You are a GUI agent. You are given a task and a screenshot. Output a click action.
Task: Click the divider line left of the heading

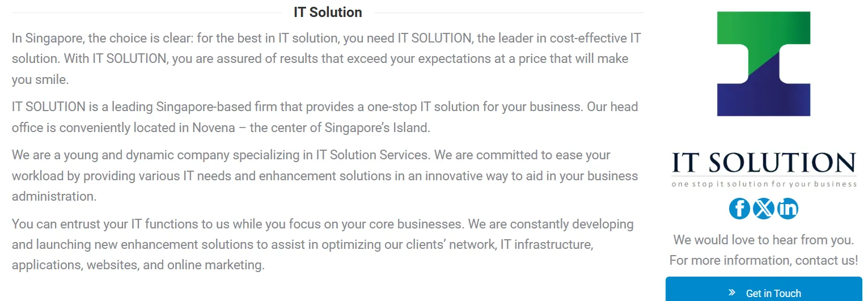147,12
